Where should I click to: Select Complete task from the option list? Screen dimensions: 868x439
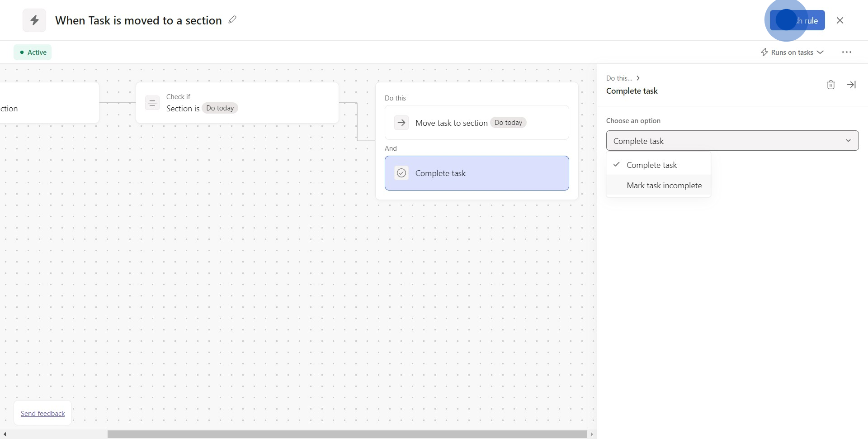[651, 165]
